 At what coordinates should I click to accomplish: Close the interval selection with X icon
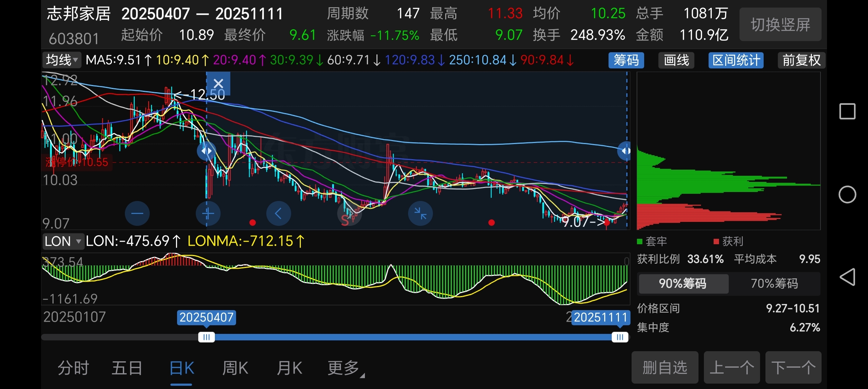[218, 83]
